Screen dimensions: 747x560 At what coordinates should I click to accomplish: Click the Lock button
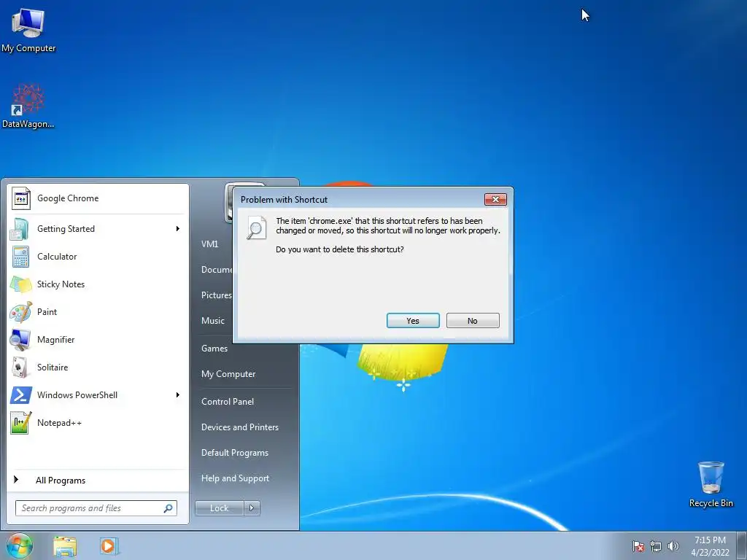pyautogui.click(x=219, y=508)
